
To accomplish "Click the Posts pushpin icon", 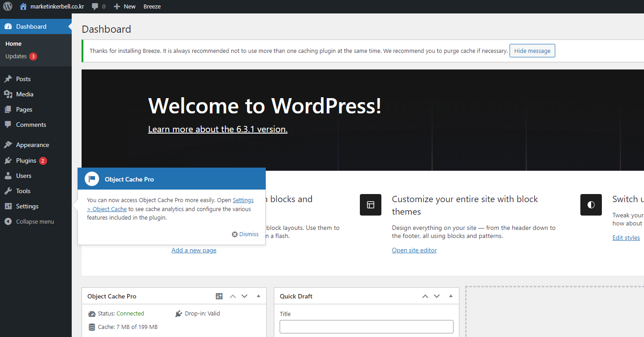I will 8,79.
